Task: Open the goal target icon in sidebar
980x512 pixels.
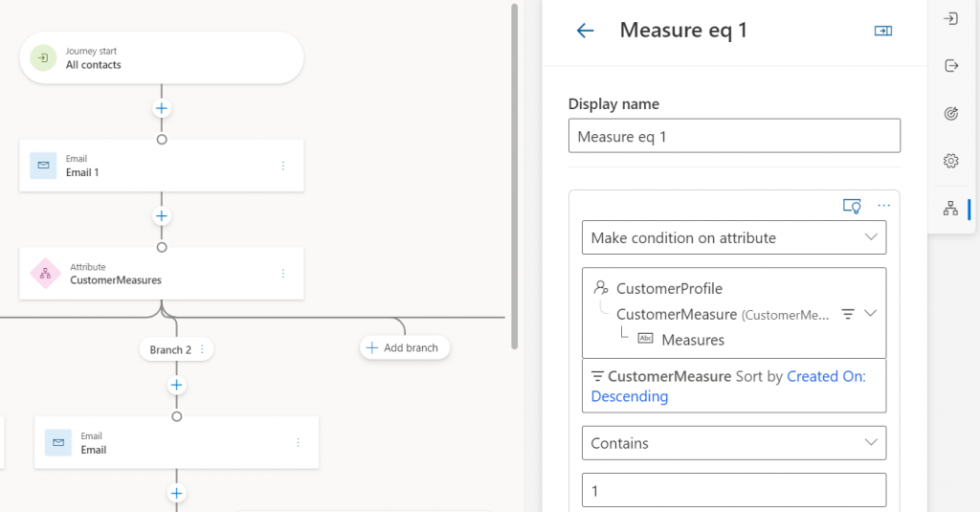Action: tap(950, 113)
